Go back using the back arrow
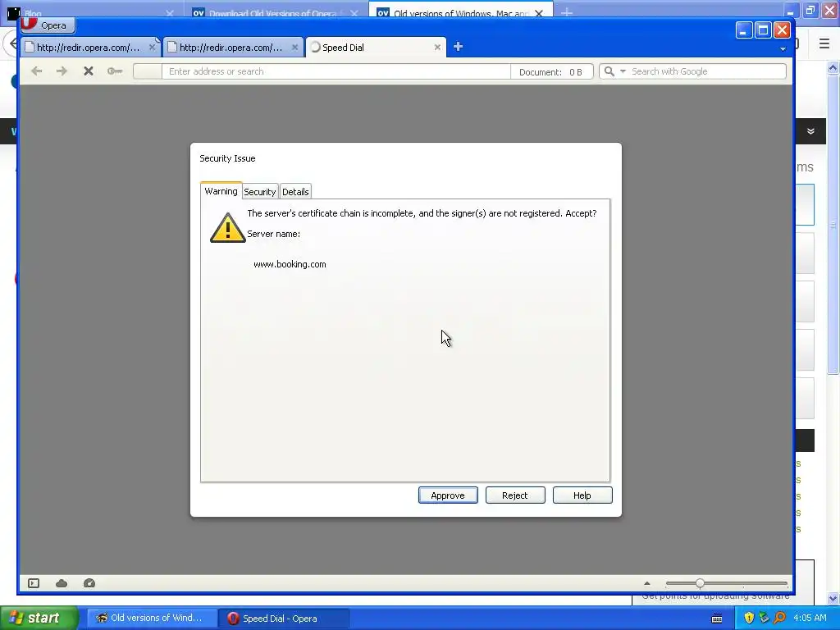 36,71
